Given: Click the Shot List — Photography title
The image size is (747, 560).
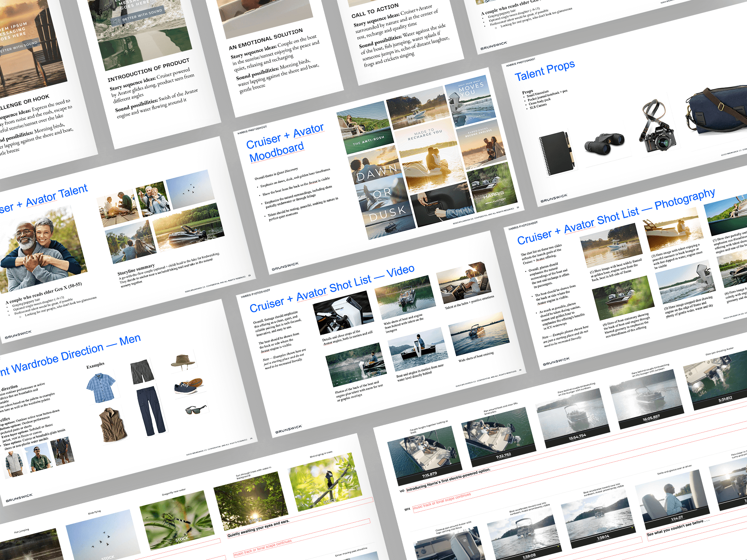Looking at the screenshot, I should (616, 217).
